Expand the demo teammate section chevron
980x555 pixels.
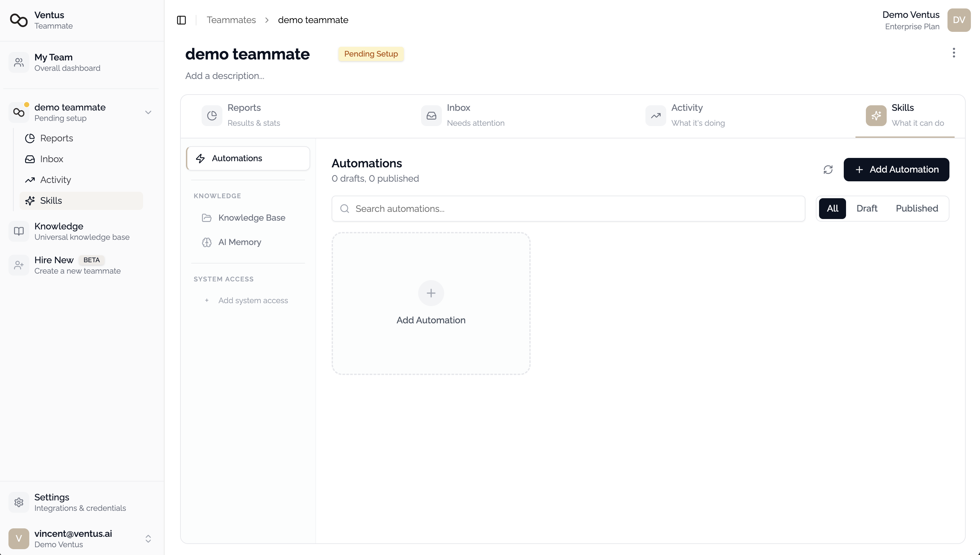pos(148,112)
